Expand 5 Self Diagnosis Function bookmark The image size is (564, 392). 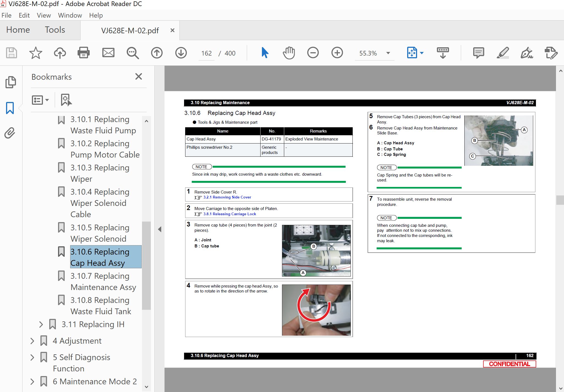[32, 357]
